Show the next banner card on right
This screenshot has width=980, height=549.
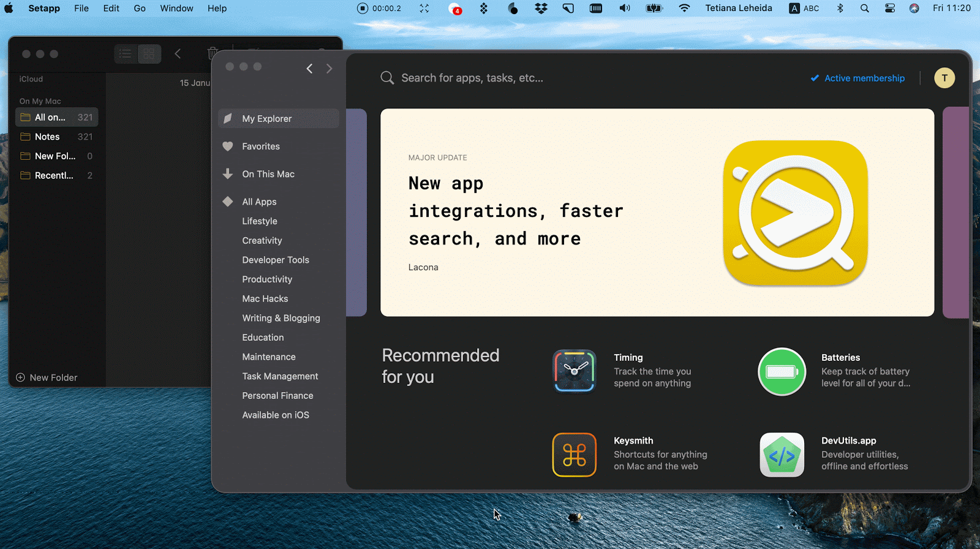pos(956,213)
